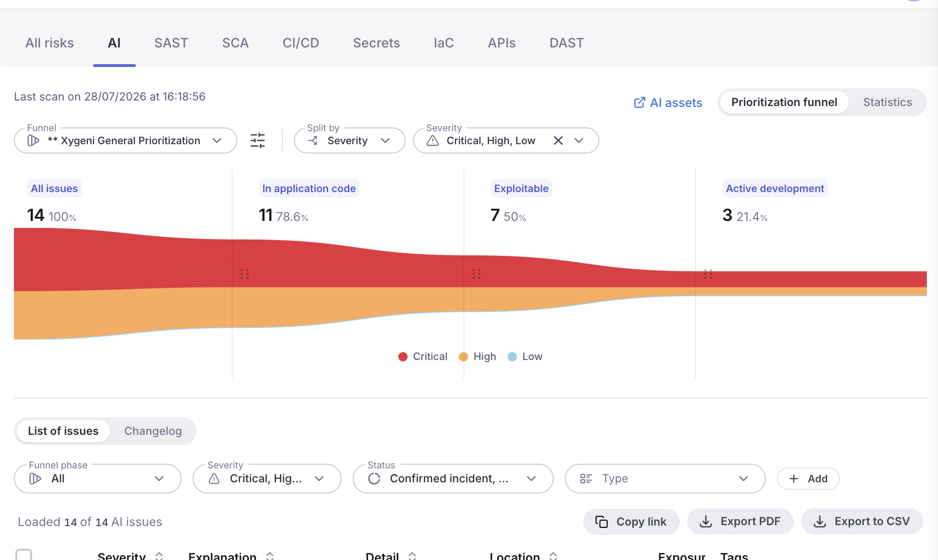Expand the Split by Severity dropdown
Viewport: 938px width, 560px height.
point(350,140)
